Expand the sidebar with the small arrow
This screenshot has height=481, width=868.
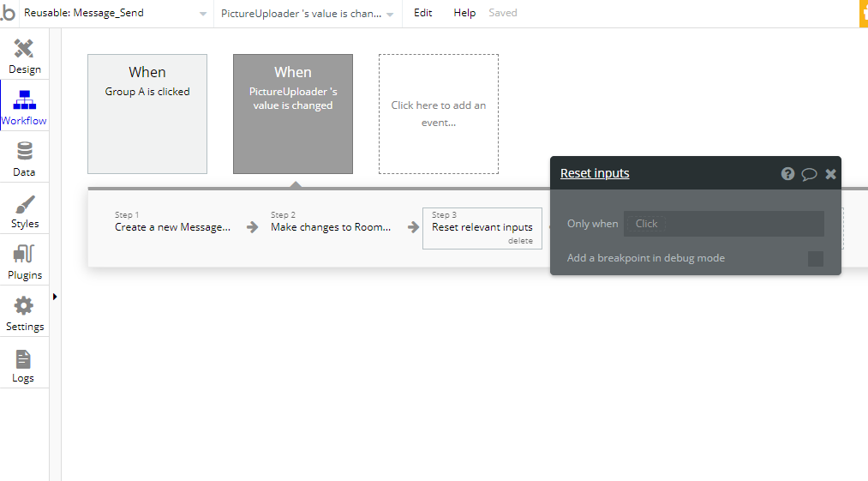[x=55, y=297]
